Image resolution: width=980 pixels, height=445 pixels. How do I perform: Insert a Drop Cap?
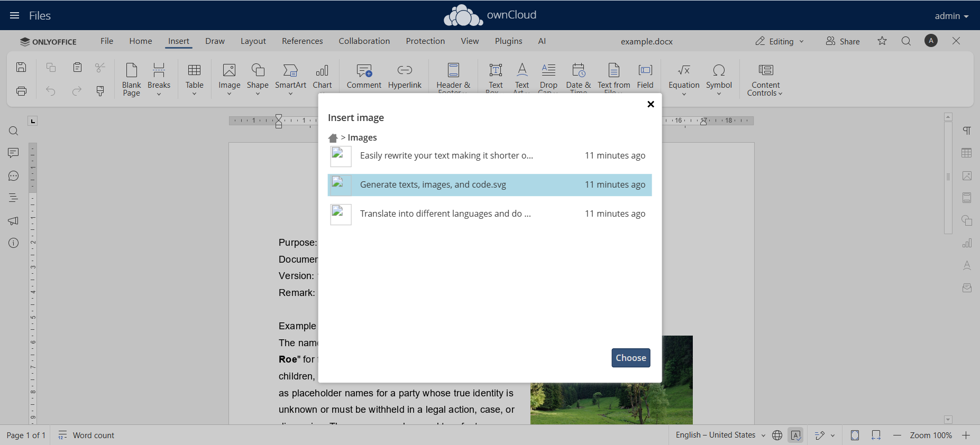(x=548, y=77)
